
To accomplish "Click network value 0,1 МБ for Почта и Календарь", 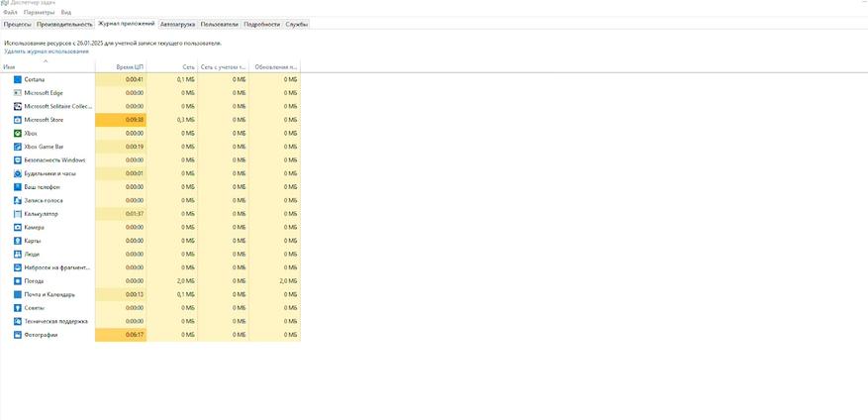I will click(x=185, y=294).
